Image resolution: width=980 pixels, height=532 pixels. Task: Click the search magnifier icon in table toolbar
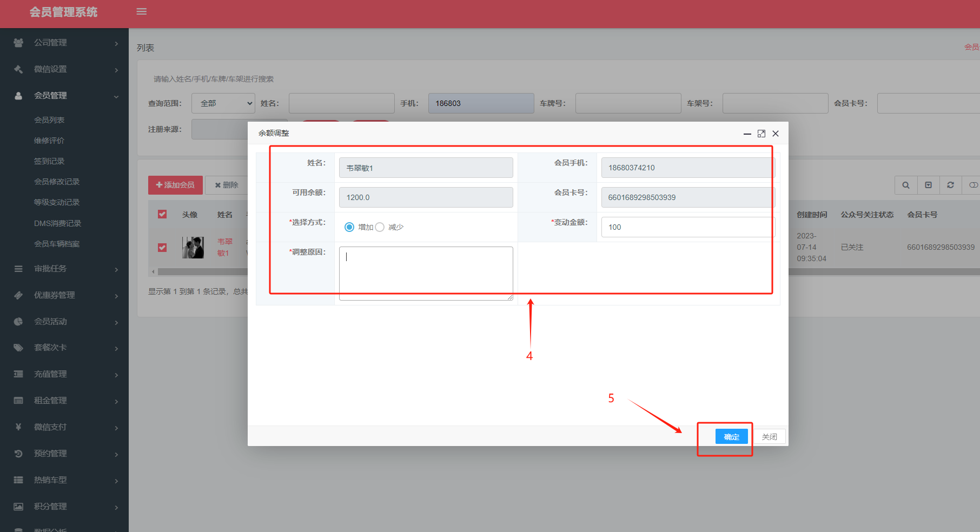(x=906, y=185)
